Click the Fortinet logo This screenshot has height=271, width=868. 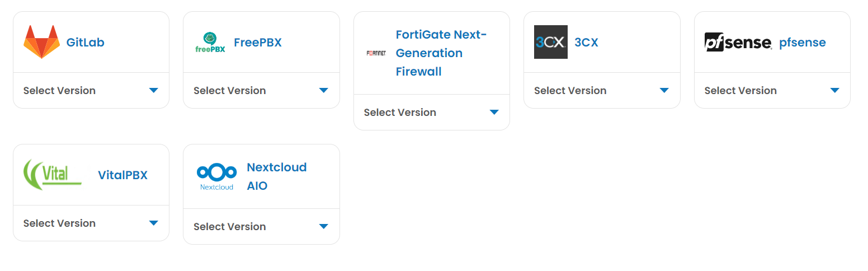point(376,53)
